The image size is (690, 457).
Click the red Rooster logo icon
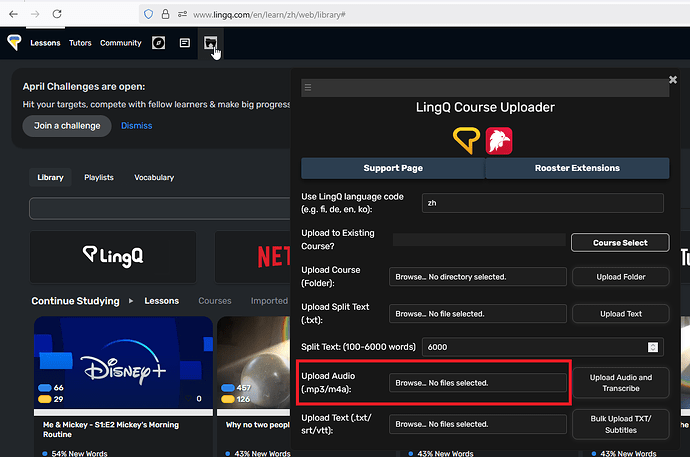point(499,141)
